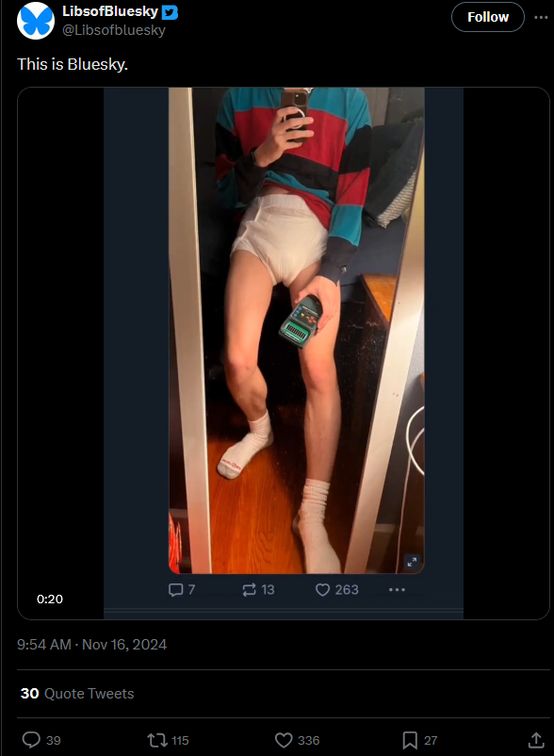Image resolution: width=554 pixels, height=756 pixels.
Task: Click the embedded post's 263 heart icon
Action: point(322,590)
